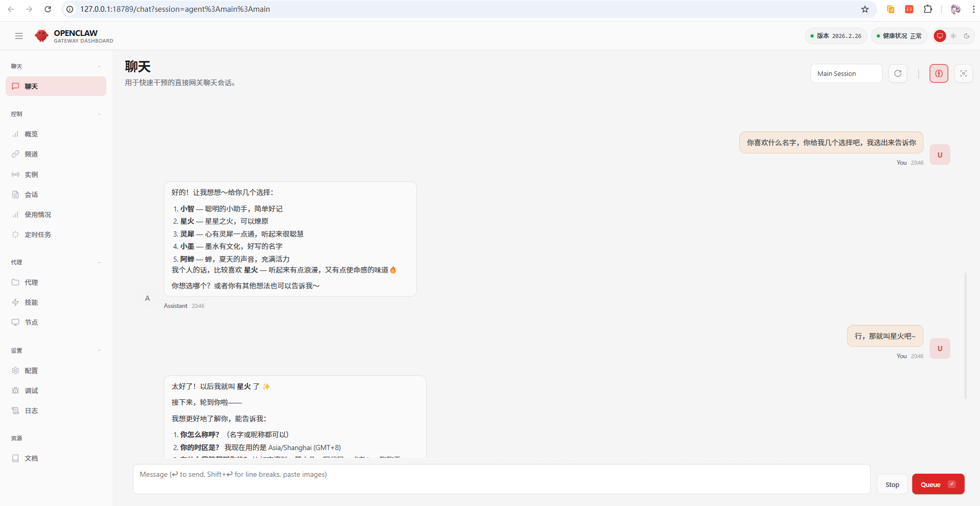Open the 频道 channels page
Screen dimensions: 980x506
(x=31, y=154)
